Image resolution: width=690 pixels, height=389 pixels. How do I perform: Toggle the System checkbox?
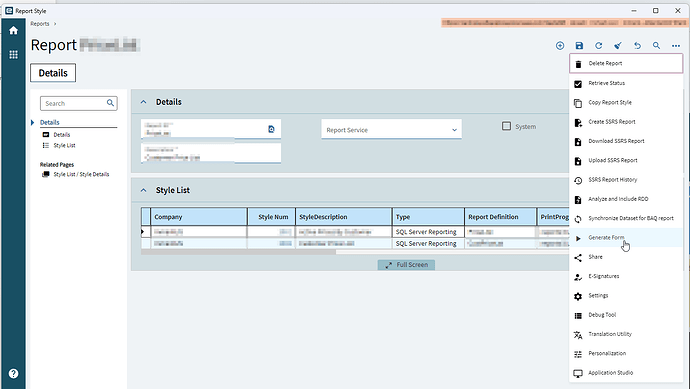click(x=506, y=126)
